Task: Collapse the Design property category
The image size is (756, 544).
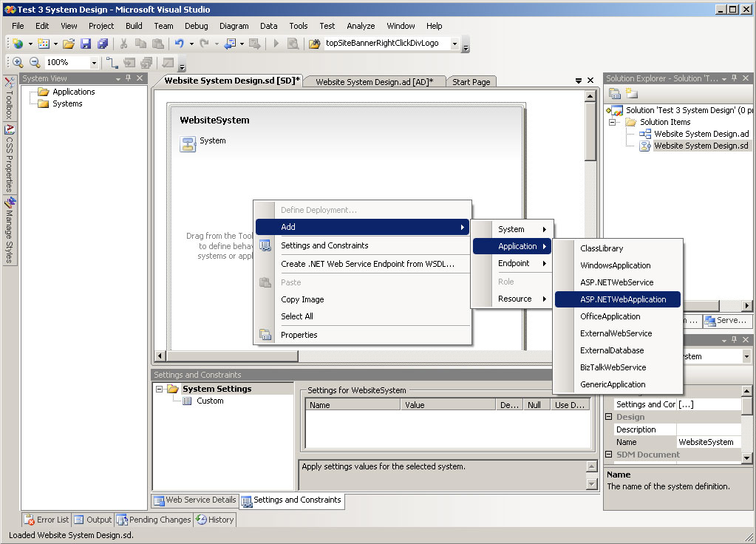Action: click(609, 417)
